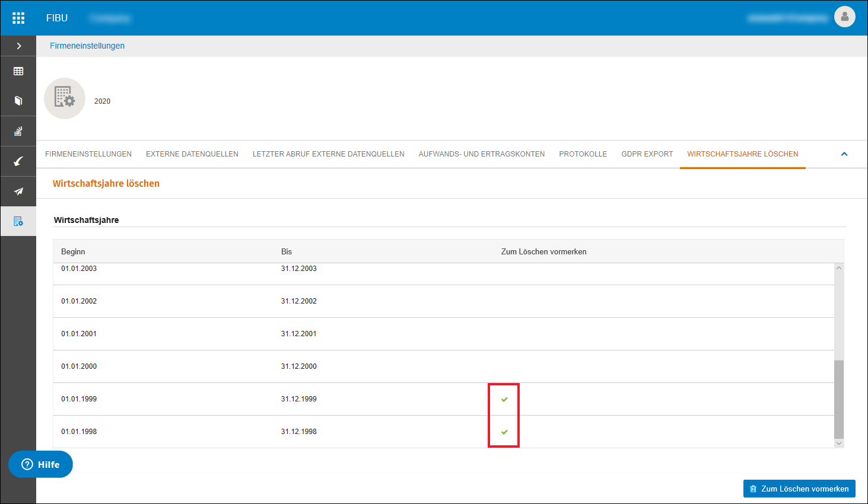The image size is (868, 504).
Task: Click the round company settings icon beside 2020
Action: point(65,98)
